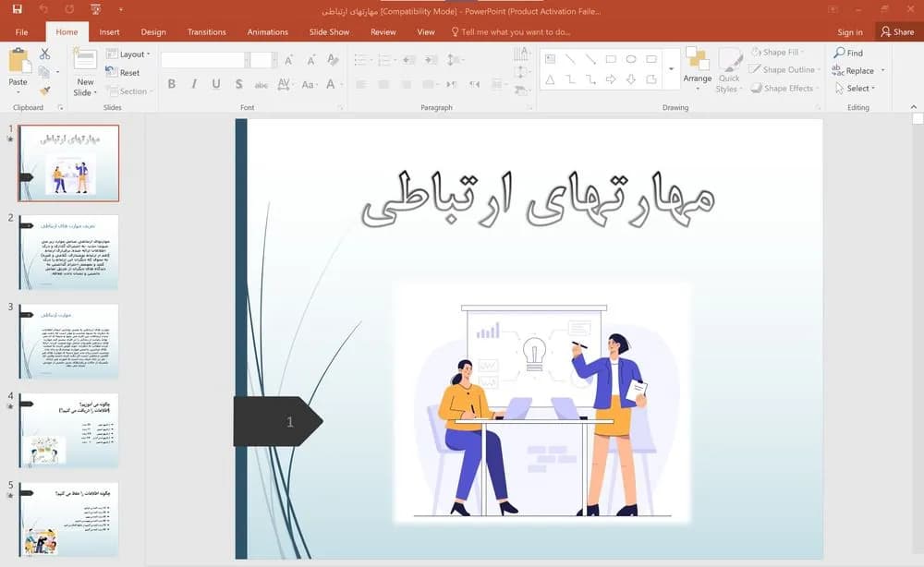This screenshot has width=924, height=567.
Task: Reset slide layout with Reset
Action: tap(123, 72)
